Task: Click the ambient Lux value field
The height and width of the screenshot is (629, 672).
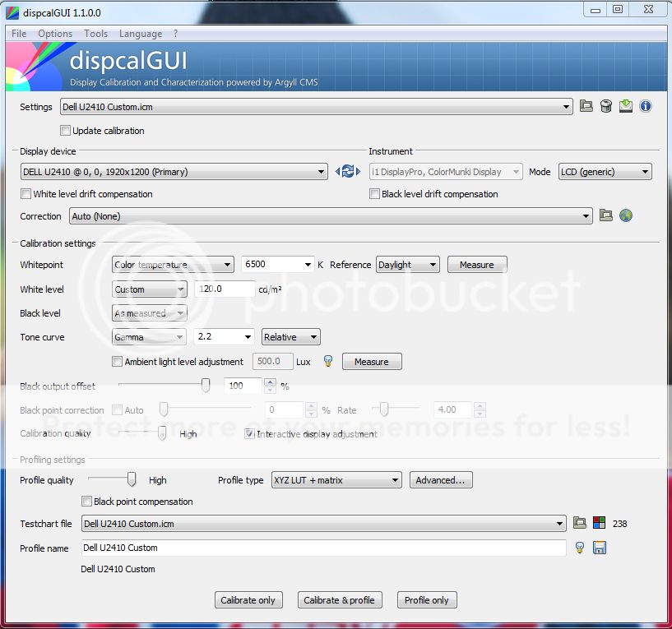Action: tap(272, 361)
